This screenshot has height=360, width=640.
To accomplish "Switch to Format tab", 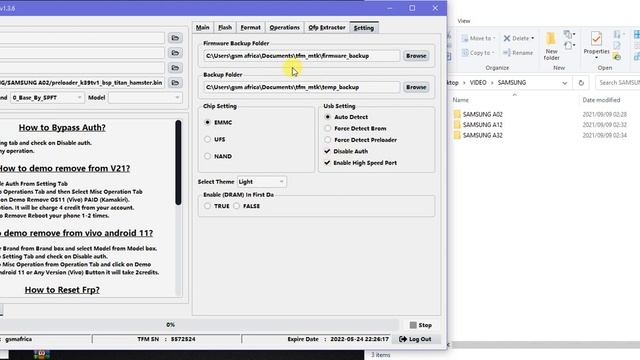I will (x=251, y=28).
